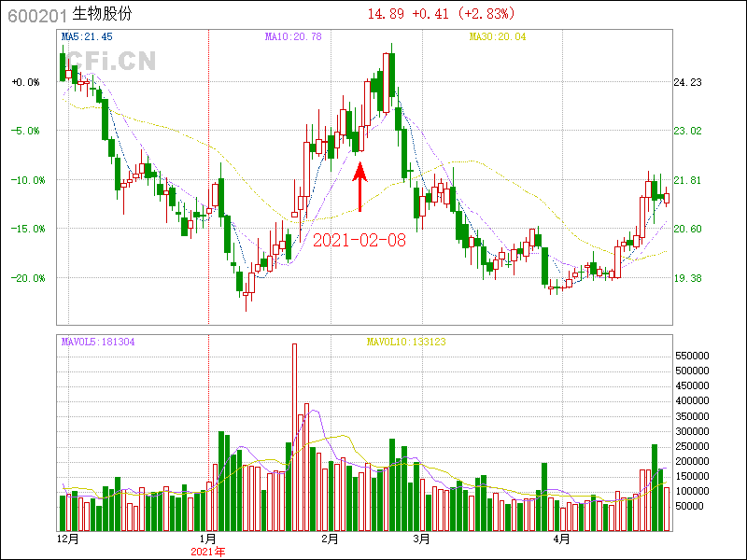Click the (+2.83%) change percentage
The image size is (747, 560).
[x=486, y=14]
